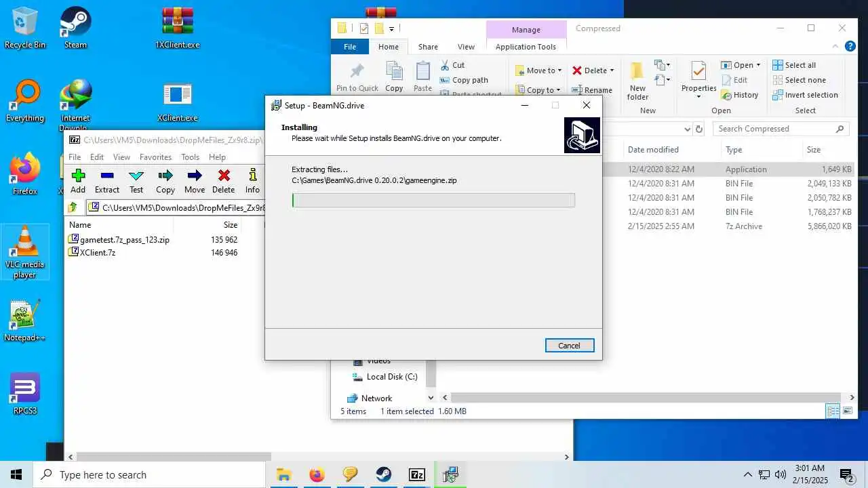Open the Delete dropdown arrow
868x488 pixels.
(612, 70)
